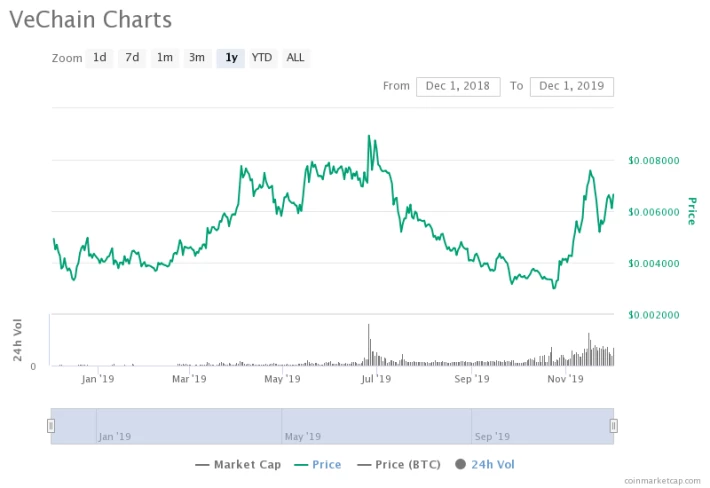
Task: Toggle Market Cap series in legend
Action: 238,464
